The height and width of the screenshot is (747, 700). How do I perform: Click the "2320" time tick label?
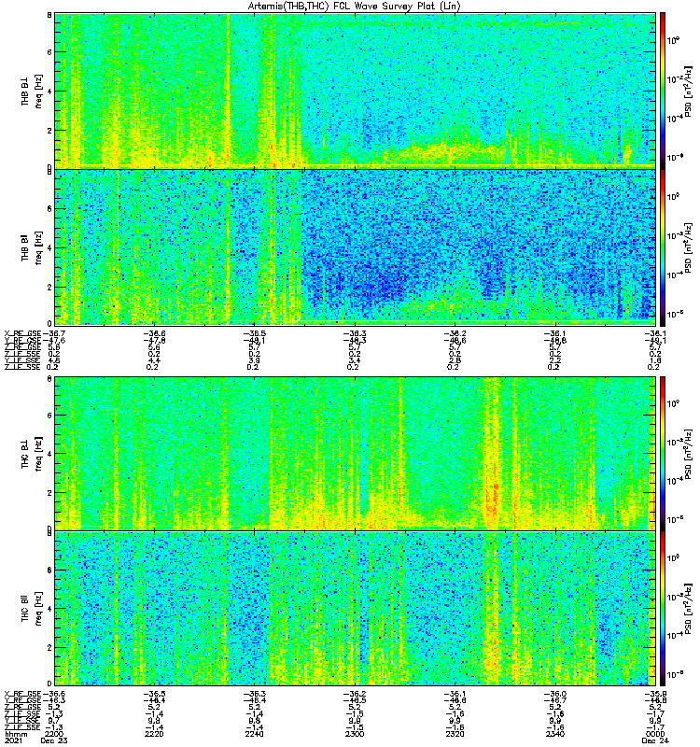(x=455, y=734)
